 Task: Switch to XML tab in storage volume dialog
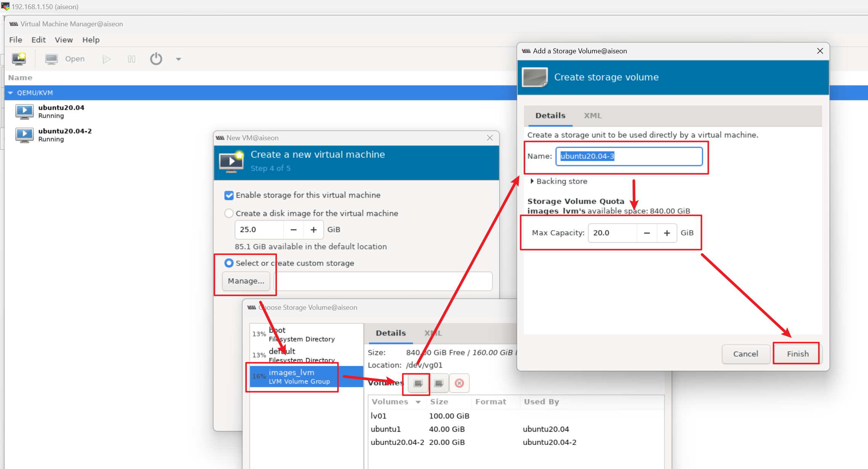tap(592, 115)
